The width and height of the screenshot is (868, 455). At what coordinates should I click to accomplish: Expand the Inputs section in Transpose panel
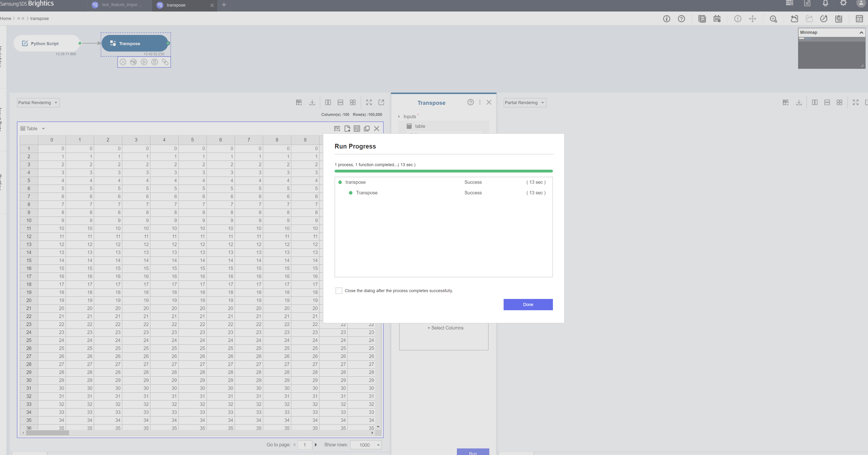[399, 116]
